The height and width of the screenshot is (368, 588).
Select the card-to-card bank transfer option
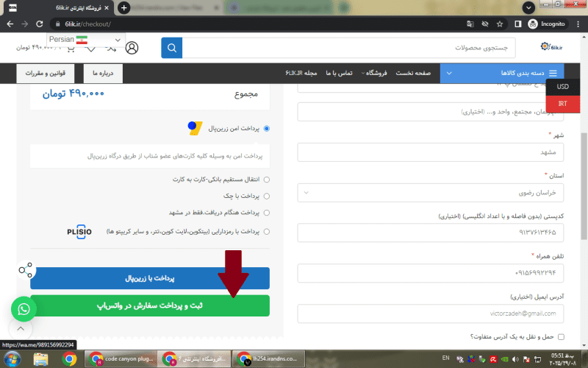point(266,180)
